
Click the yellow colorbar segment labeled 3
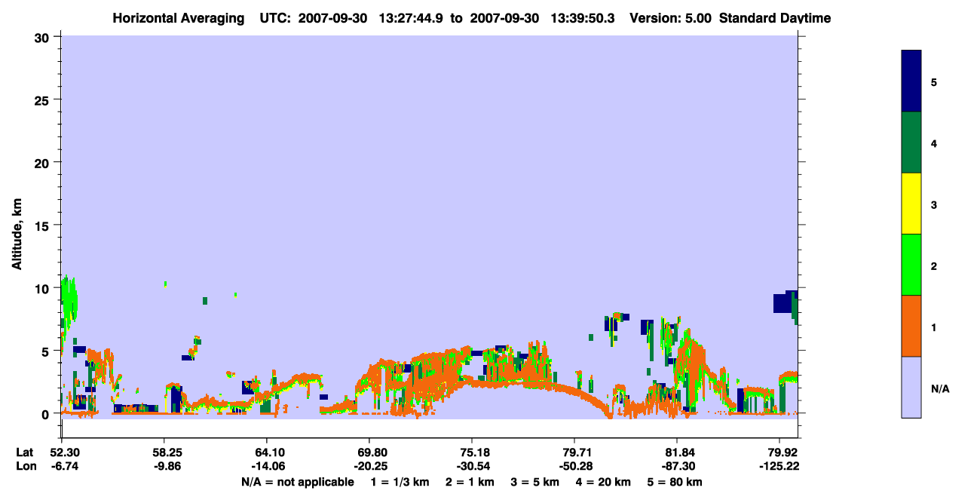coord(911,204)
